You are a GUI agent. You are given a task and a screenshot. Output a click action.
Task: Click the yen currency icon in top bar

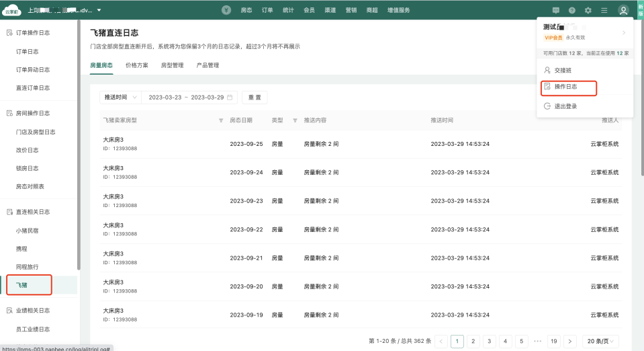[x=226, y=10]
